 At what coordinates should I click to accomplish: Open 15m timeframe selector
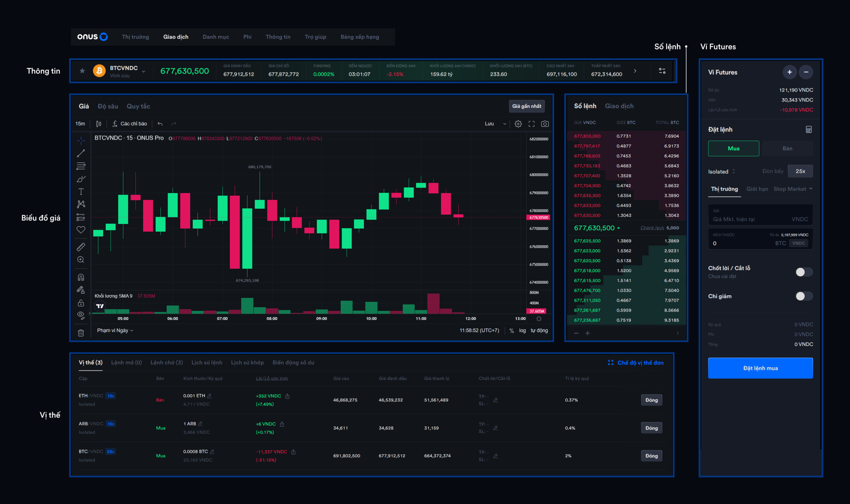[x=80, y=124]
